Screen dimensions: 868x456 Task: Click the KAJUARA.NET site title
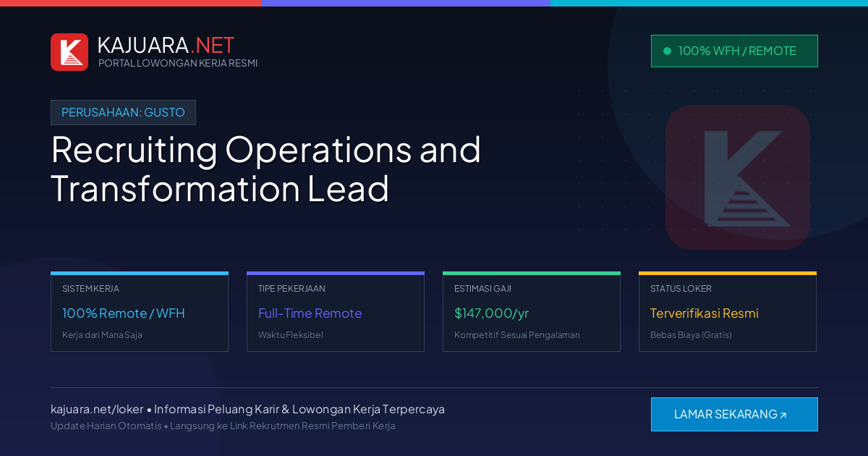click(x=166, y=45)
